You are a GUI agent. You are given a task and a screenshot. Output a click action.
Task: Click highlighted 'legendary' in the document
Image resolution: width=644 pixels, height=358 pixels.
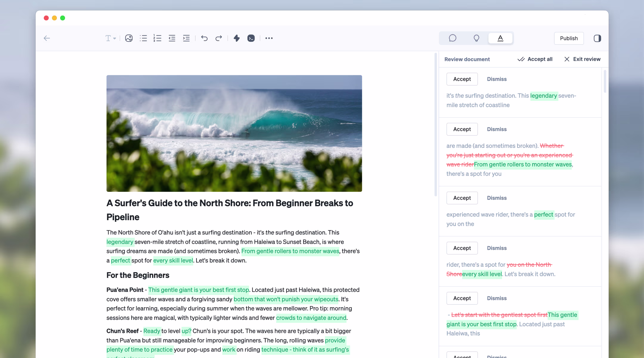click(x=120, y=242)
